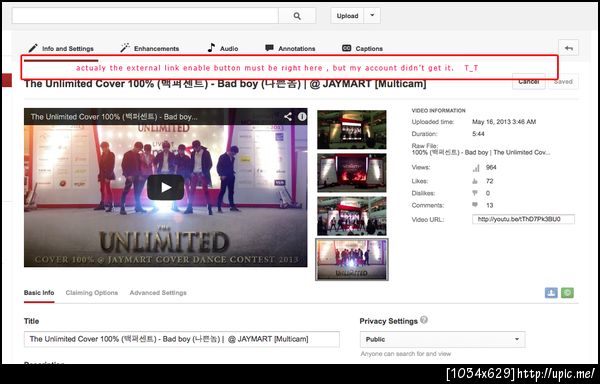The image size is (600, 384).
Task: Click the thumbs-down dislikes icon
Action: (475, 193)
